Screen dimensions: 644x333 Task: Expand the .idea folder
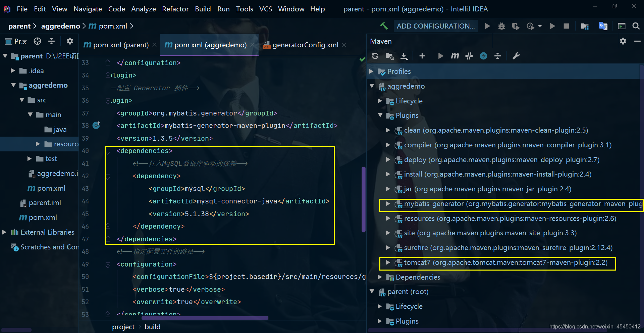tap(13, 70)
